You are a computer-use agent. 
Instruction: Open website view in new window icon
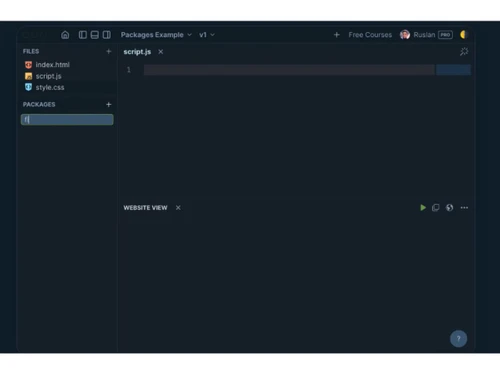coord(436,208)
